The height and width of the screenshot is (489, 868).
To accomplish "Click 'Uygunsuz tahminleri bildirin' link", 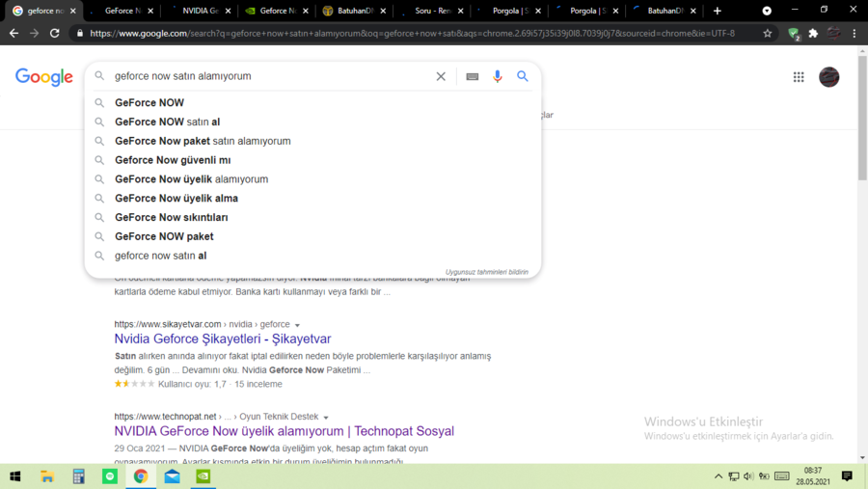I will 487,272.
